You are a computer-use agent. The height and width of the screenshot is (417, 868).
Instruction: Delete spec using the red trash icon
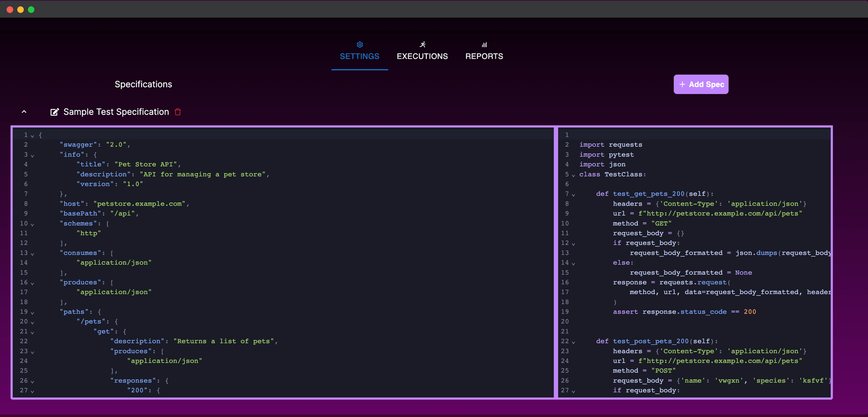178,112
